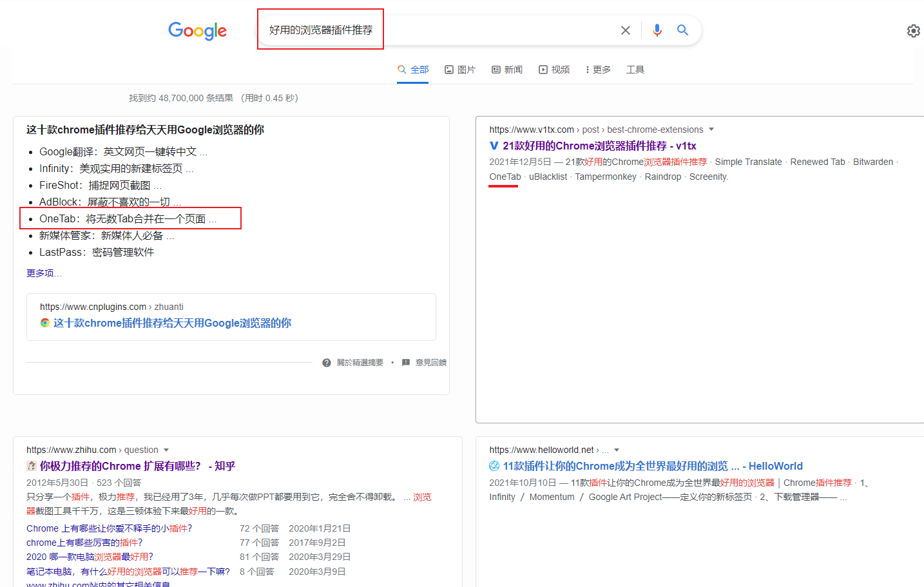
Task: Submit search with magnifier icon
Action: coord(682,30)
